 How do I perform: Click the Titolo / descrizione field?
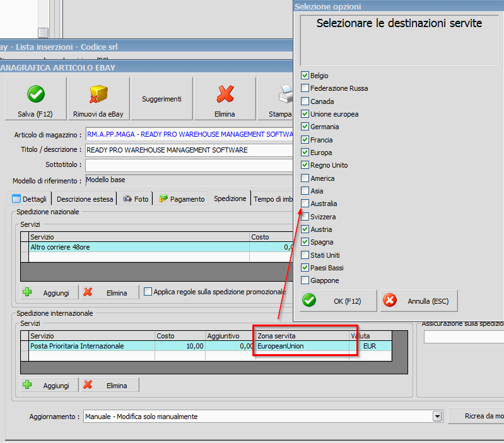(x=189, y=150)
